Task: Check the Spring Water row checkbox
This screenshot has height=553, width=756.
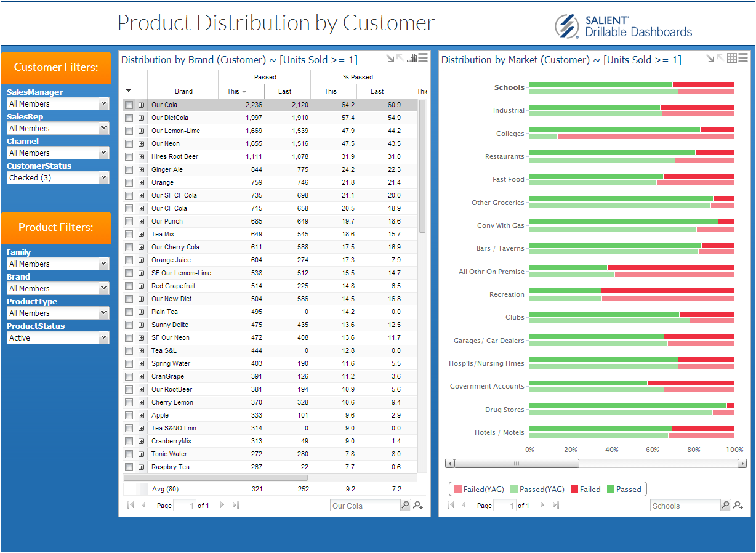Action: click(x=129, y=363)
